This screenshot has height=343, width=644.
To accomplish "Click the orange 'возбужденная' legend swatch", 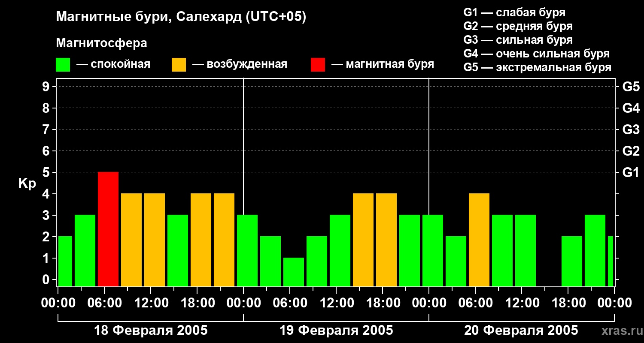I will 179,65.
